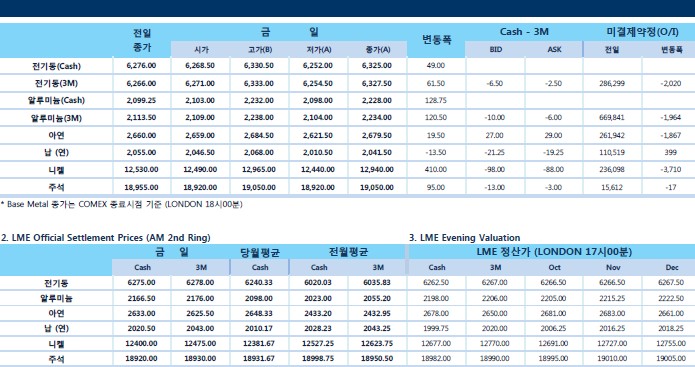Click copper evening valuation cash 6262.50

pyautogui.click(x=436, y=282)
